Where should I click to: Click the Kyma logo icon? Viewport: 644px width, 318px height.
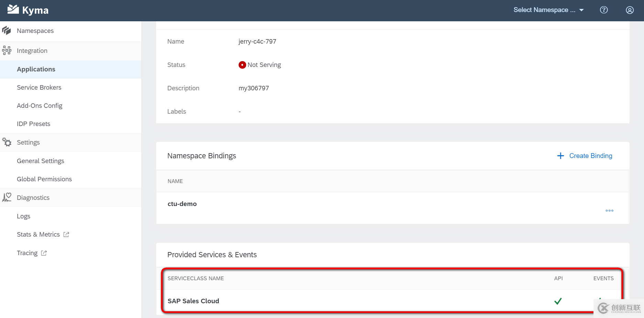(13, 9)
